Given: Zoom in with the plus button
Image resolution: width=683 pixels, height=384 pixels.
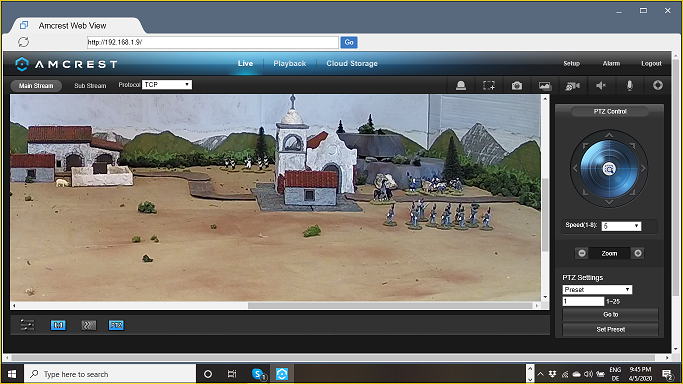Looking at the screenshot, I should click(x=638, y=253).
